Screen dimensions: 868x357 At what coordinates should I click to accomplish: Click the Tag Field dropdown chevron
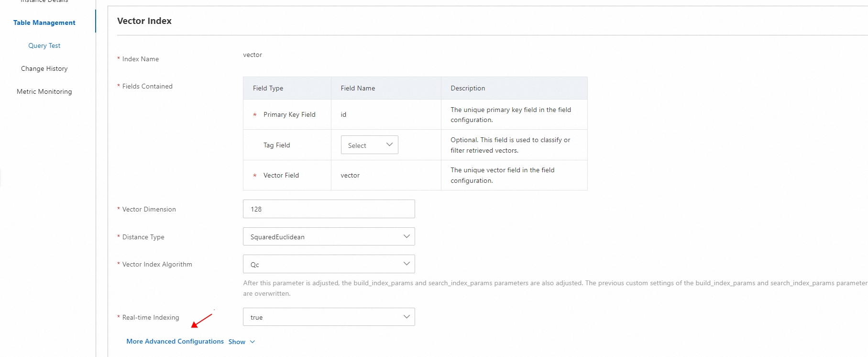pos(389,145)
